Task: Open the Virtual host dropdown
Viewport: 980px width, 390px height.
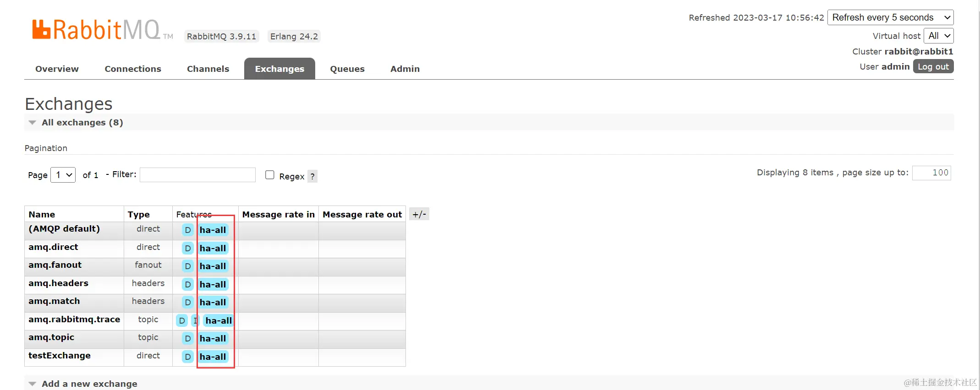Action: 939,36
